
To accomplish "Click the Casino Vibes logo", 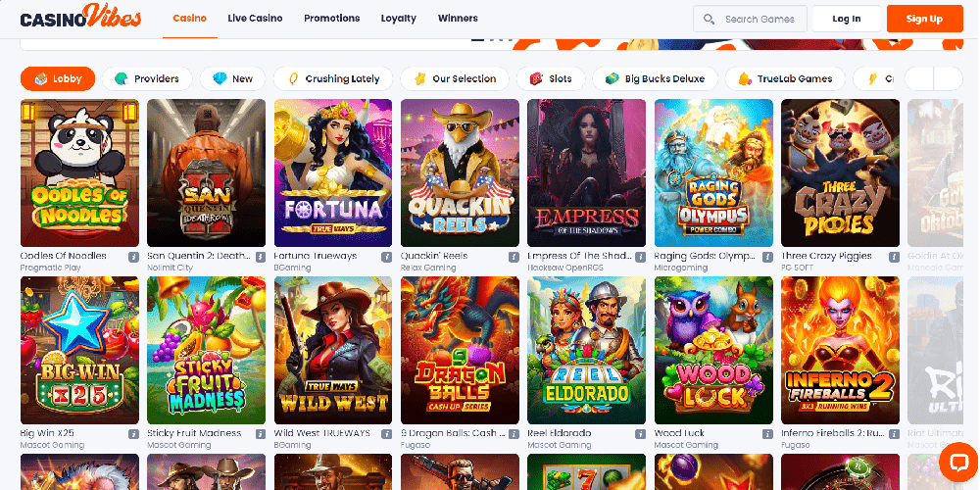I will click(80, 19).
